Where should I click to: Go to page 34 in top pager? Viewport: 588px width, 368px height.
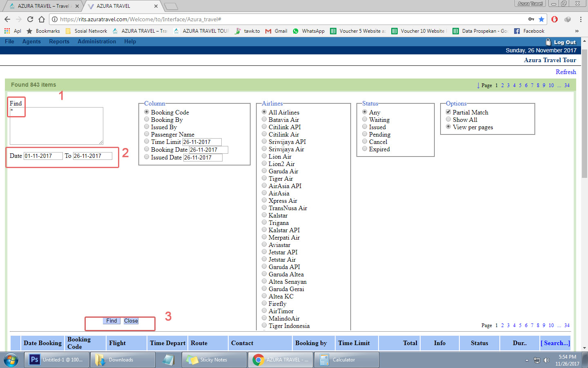[x=567, y=85]
